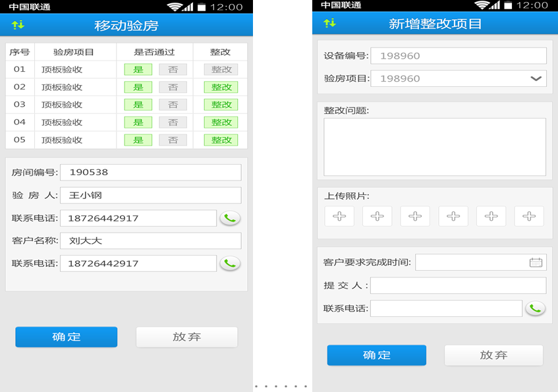The image size is (558, 392).
Task: Open 整改 for row 02
Action: [221, 87]
